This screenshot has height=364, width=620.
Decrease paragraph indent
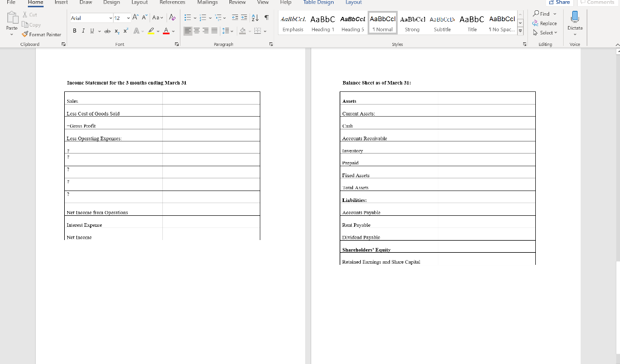tap(235, 18)
